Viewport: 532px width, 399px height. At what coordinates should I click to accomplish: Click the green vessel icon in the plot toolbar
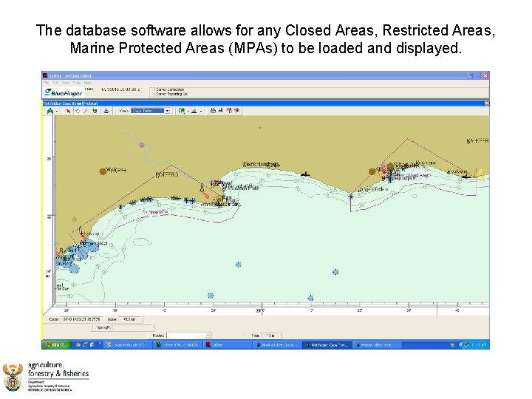50,111
